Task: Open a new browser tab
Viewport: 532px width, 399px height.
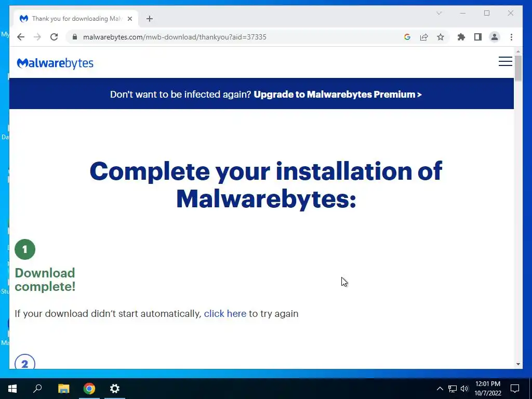Action: 150,19
